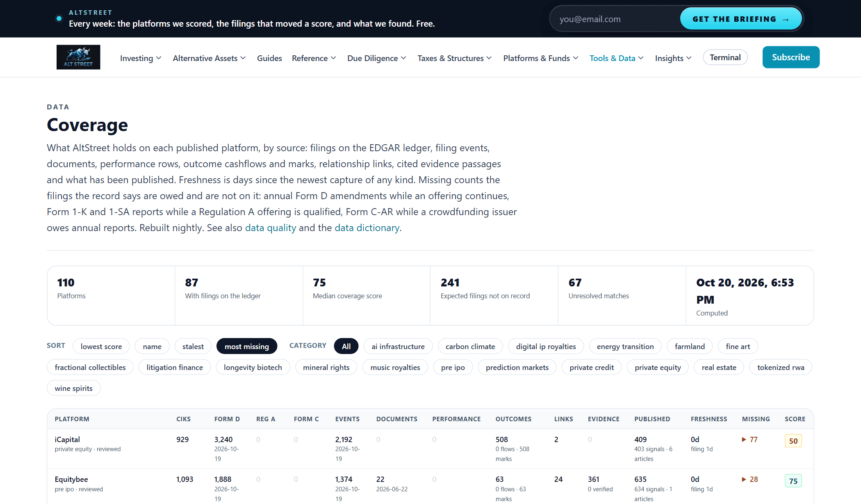Viewport: 861px width, 504px height.
Task: Open the Insights dropdown
Action: click(x=673, y=58)
